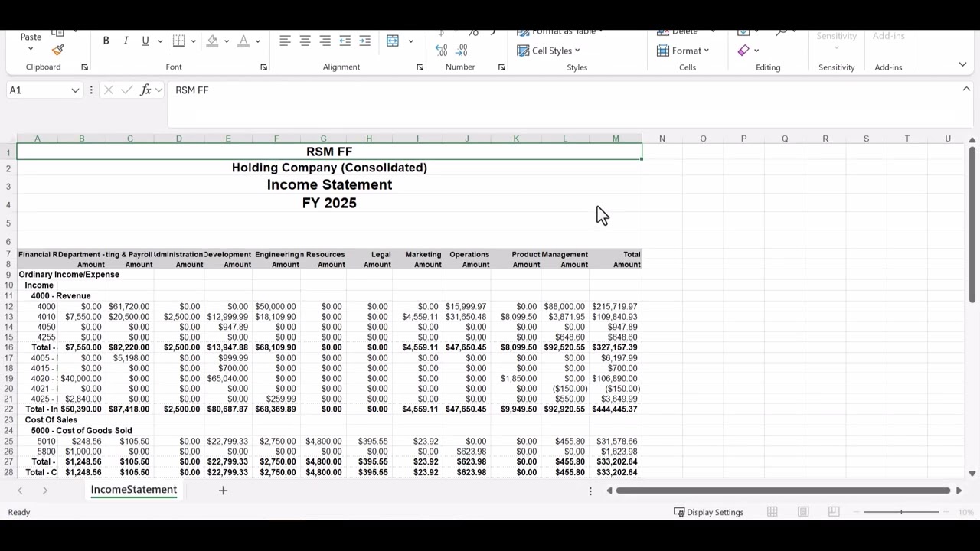Expand underline style dropdown
Viewport: 980px width, 551px height.
pos(160,41)
